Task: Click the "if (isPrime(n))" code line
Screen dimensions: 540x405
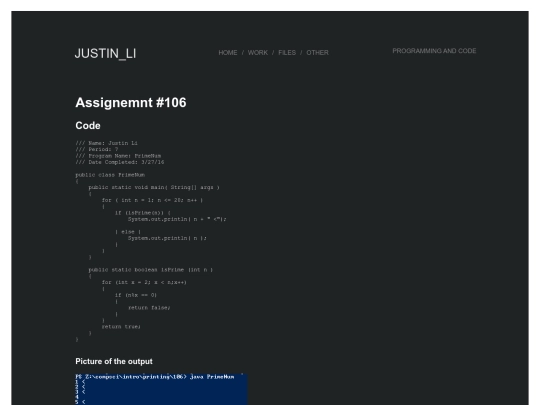Action: (143, 213)
